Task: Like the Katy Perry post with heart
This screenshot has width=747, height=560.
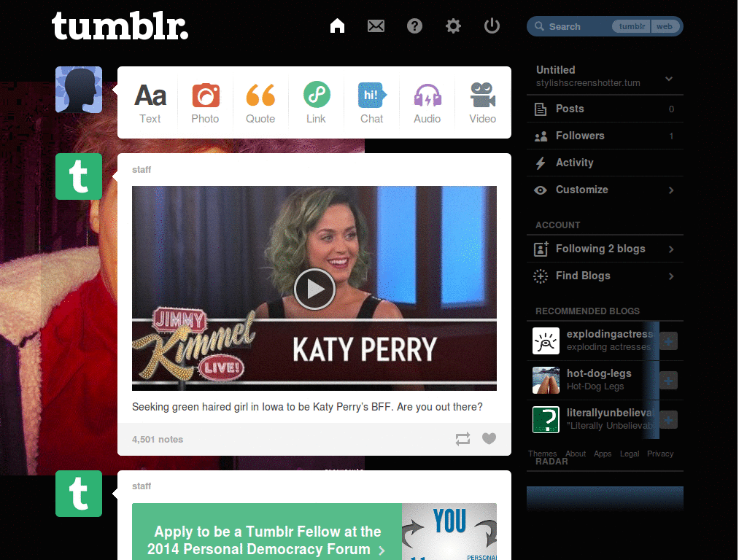Action: [489, 438]
